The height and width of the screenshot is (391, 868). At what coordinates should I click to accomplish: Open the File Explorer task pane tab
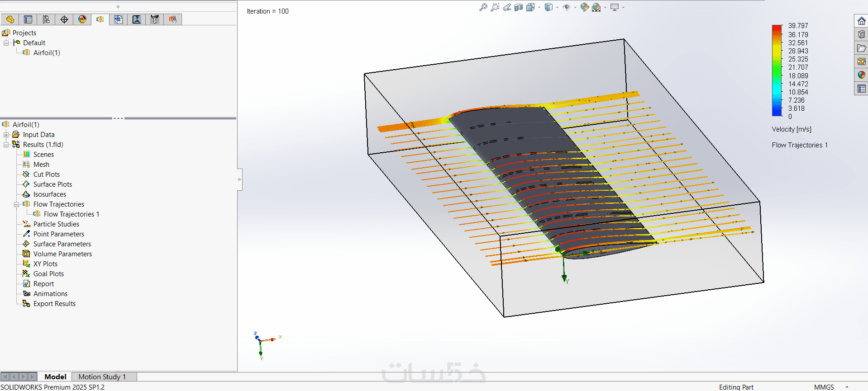pyautogui.click(x=861, y=48)
